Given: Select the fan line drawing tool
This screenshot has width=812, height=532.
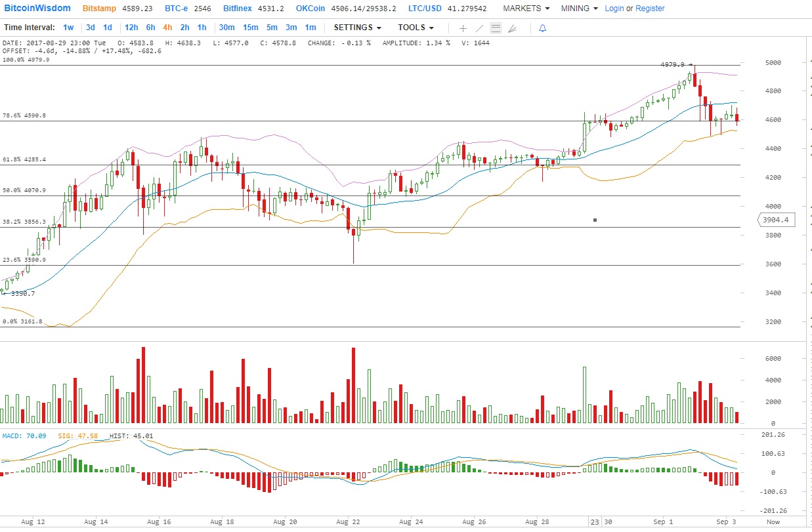Looking at the screenshot, I should pos(513,28).
